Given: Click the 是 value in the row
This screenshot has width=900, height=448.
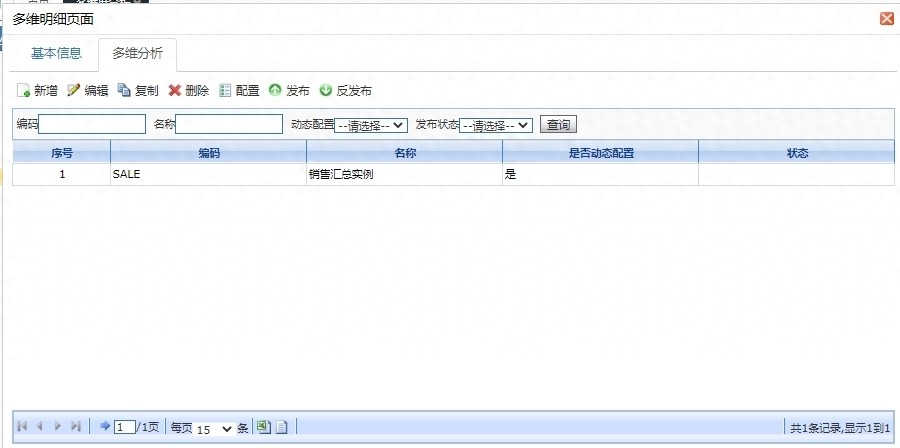Looking at the screenshot, I should pyautogui.click(x=510, y=175).
